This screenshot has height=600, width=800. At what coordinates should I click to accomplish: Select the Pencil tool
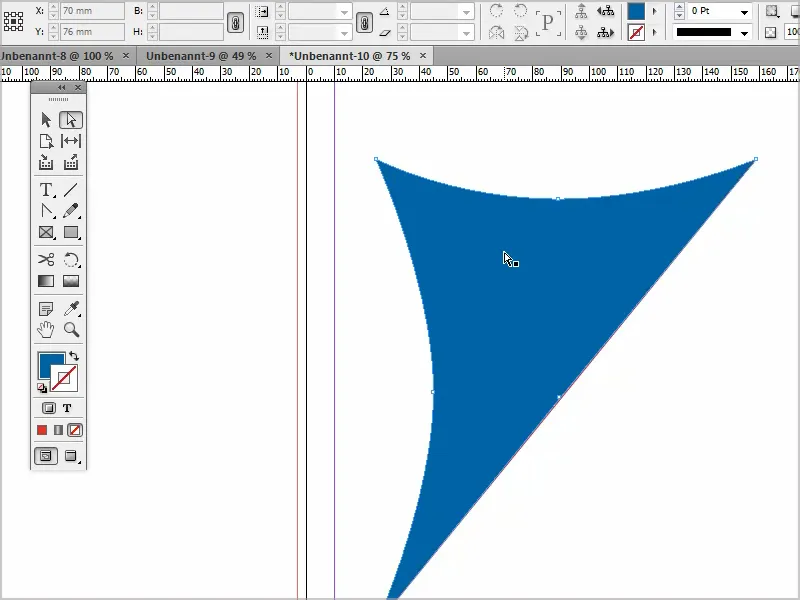71,211
